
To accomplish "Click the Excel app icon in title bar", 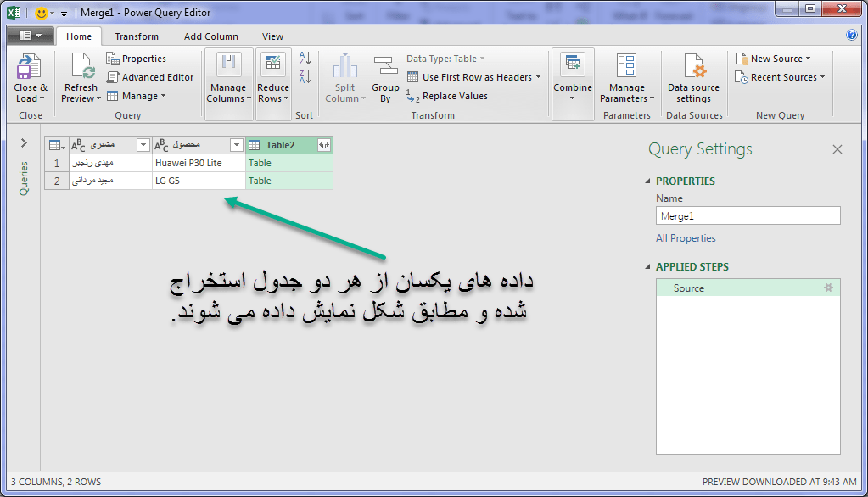I will point(14,12).
